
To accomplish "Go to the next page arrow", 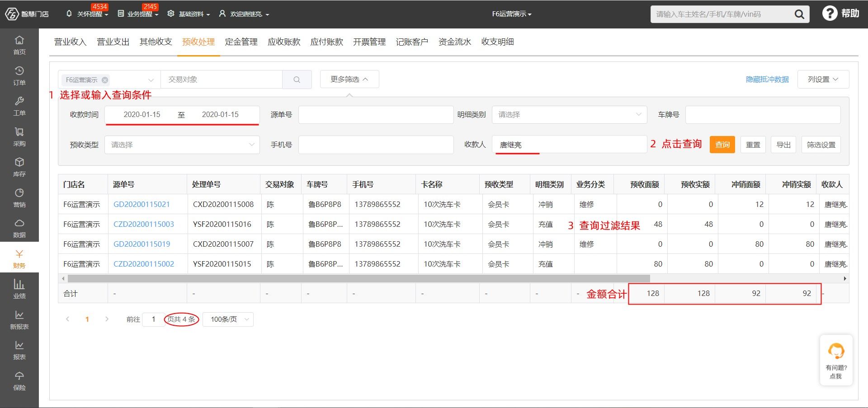I will point(107,319).
